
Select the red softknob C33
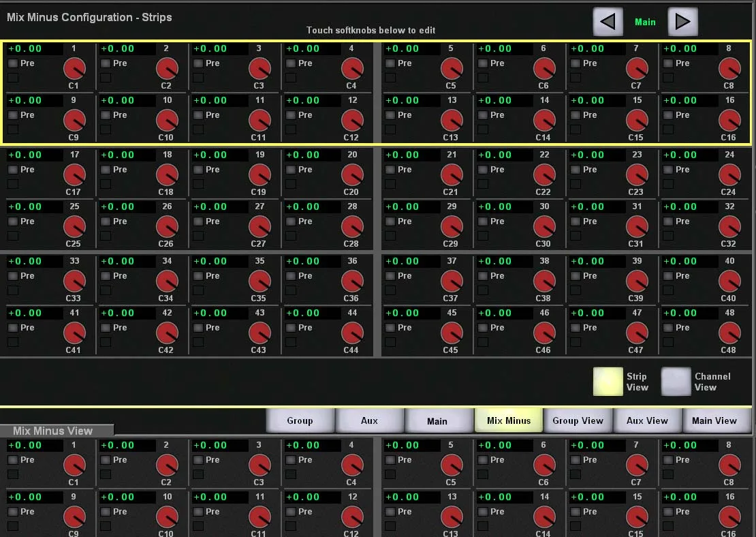click(x=74, y=281)
